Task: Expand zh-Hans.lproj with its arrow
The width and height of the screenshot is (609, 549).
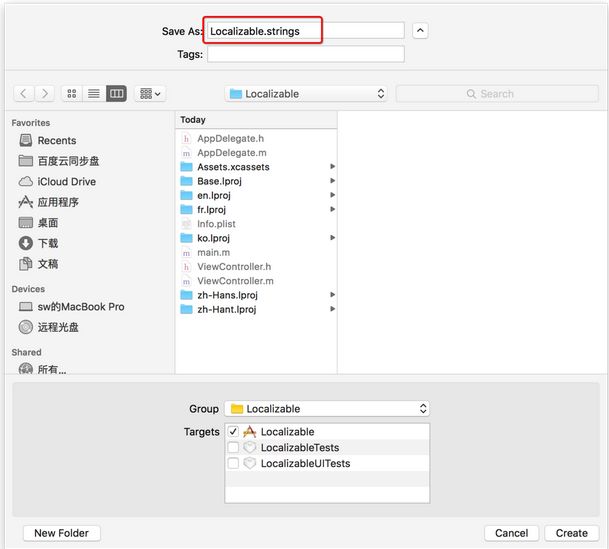Action: pyautogui.click(x=332, y=295)
